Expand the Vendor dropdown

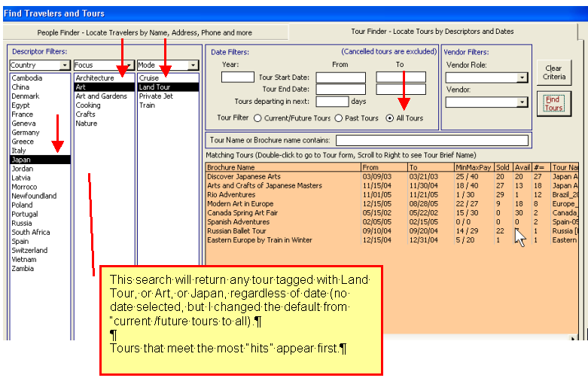[522, 102]
